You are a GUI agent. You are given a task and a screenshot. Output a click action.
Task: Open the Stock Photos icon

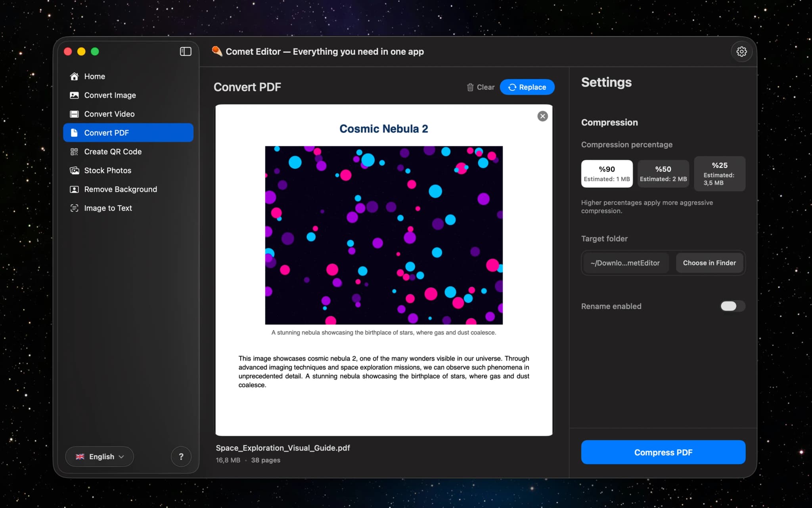tap(75, 170)
